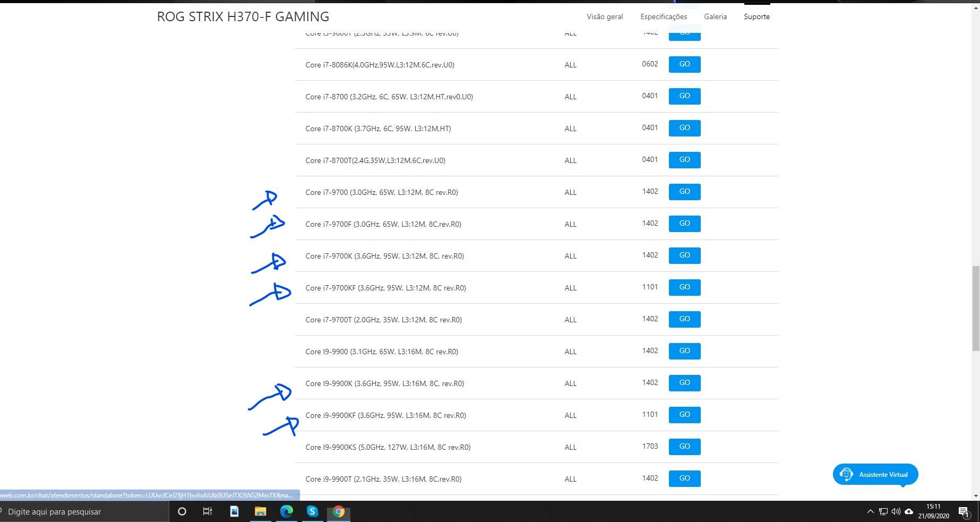Select ALL cell in Core I9-9900KS row
Image resolution: width=980 pixels, height=522 pixels.
click(570, 447)
